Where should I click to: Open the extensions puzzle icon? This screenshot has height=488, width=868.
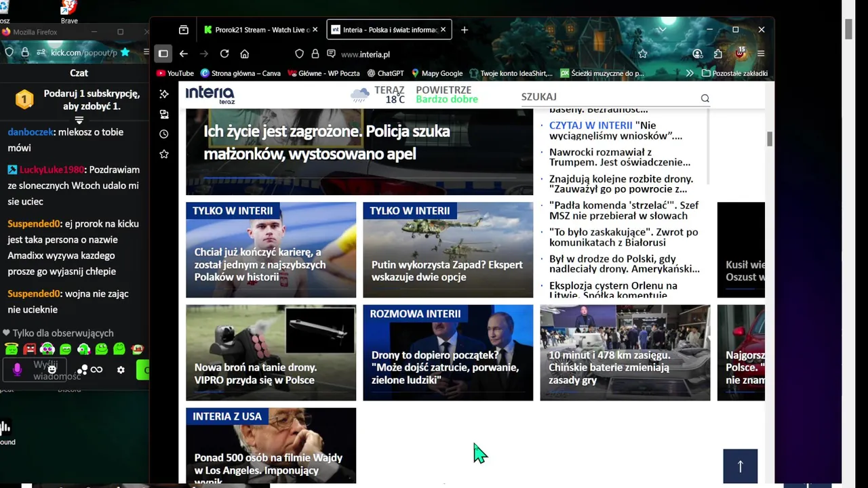coord(718,54)
